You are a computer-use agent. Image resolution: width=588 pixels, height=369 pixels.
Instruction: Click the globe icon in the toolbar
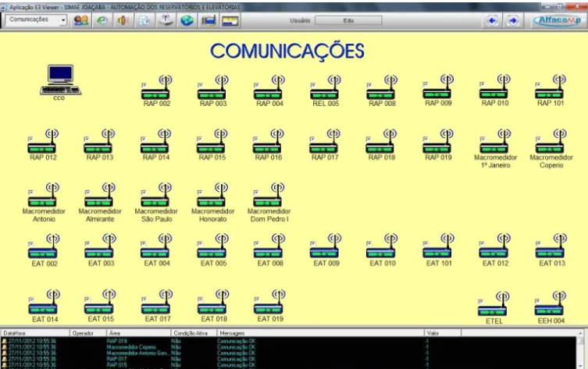(187, 19)
